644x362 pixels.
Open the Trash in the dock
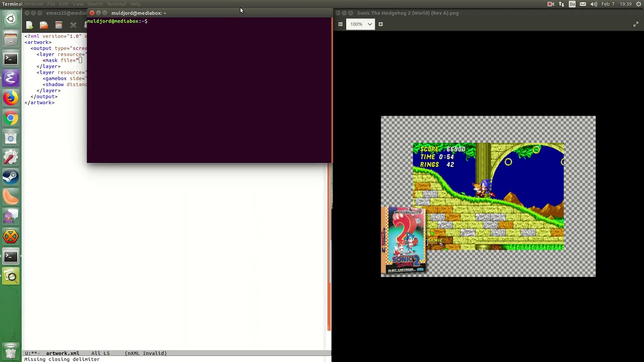tap(11, 350)
